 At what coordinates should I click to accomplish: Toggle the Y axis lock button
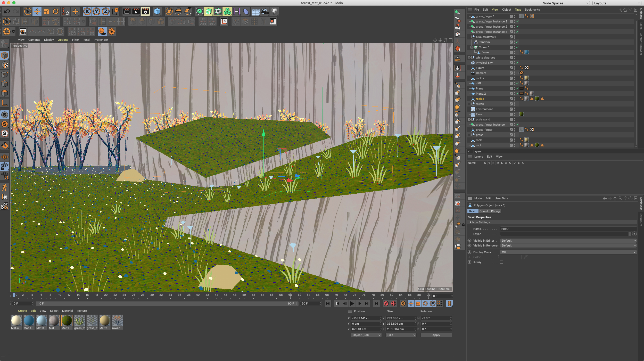[96, 12]
